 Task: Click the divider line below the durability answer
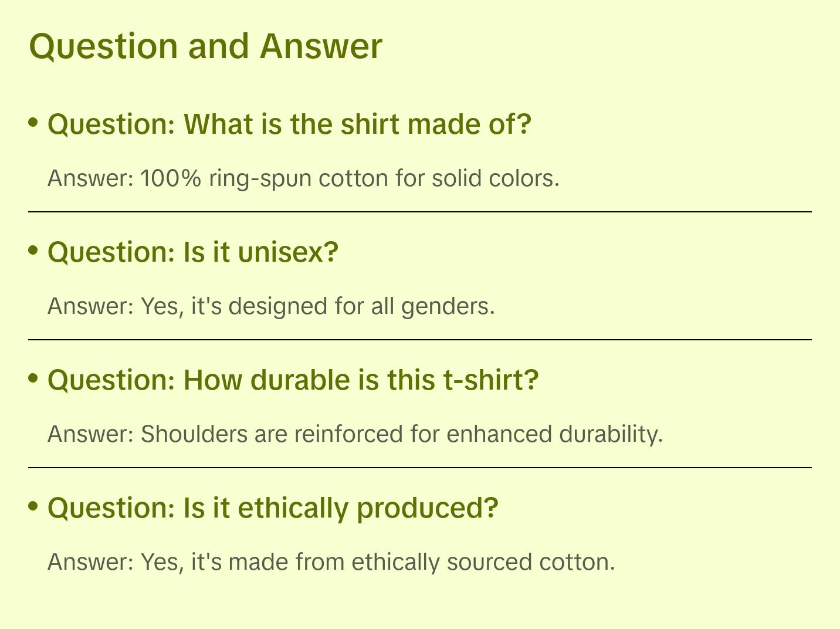point(420,468)
